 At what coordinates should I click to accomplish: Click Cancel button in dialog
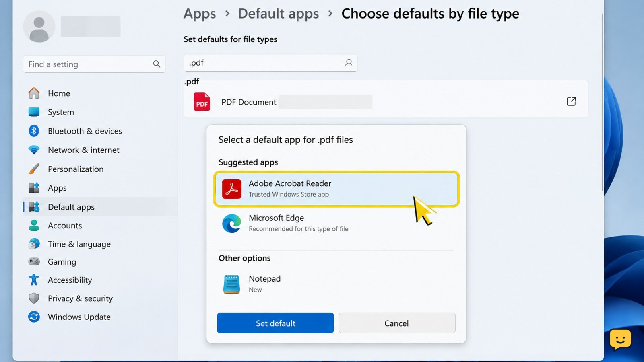point(397,323)
